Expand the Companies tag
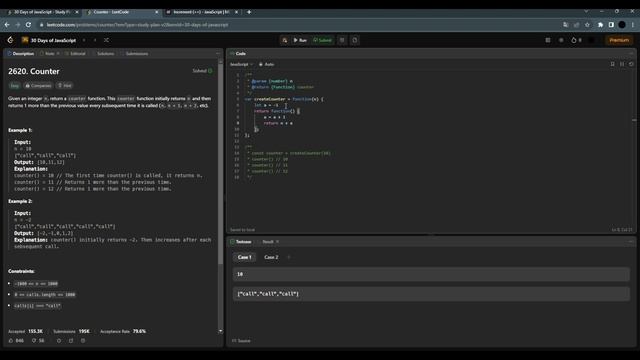 pyautogui.click(x=38, y=86)
